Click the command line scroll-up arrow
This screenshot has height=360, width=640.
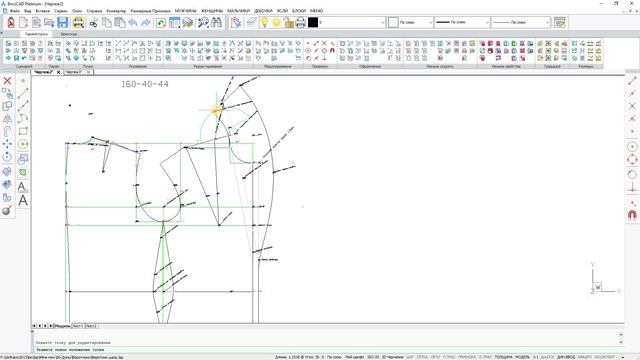(621, 335)
